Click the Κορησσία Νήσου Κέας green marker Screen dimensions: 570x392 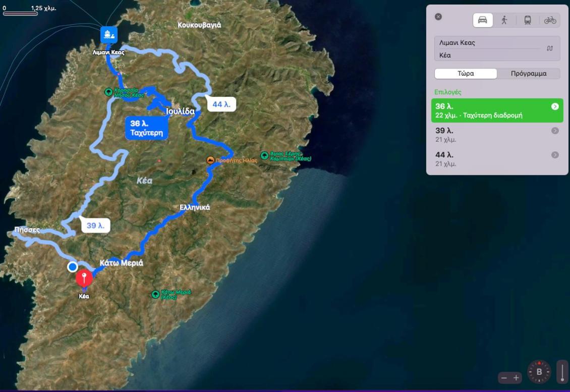(108, 92)
